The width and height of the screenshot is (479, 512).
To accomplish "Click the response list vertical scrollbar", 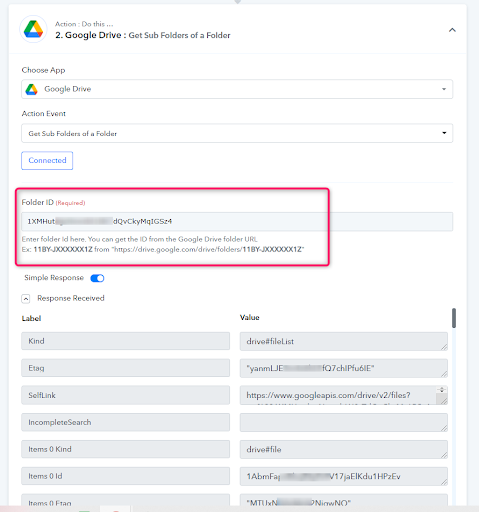I will [x=454, y=318].
